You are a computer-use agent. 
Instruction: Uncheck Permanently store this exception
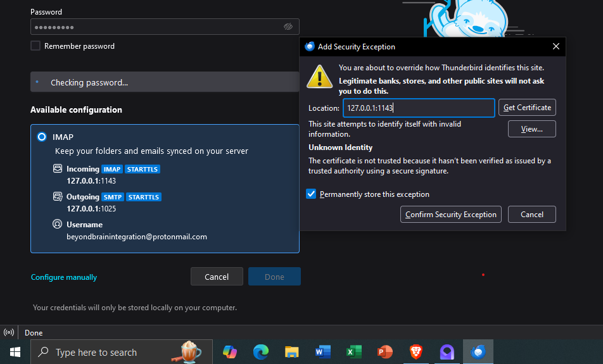click(311, 194)
